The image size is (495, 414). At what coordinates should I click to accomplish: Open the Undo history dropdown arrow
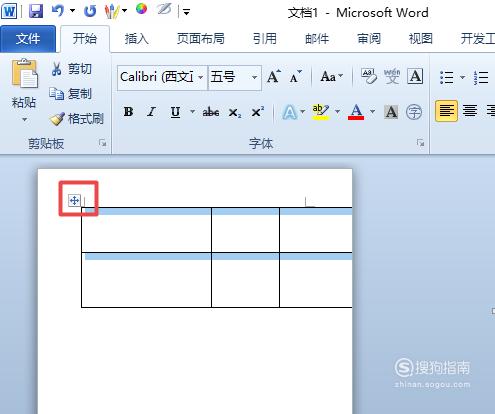click(72, 11)
